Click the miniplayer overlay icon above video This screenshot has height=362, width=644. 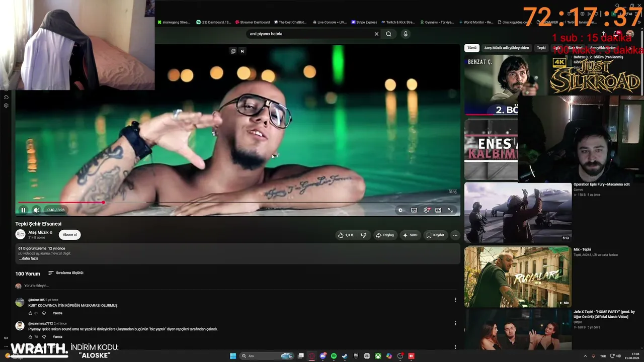point(233,51)
